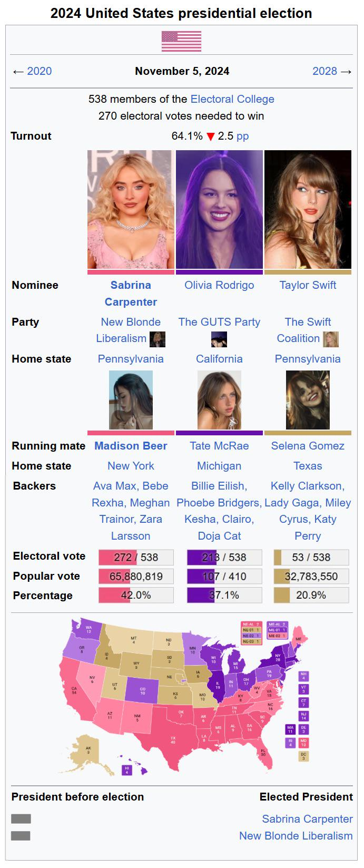Go to the 2028 election link
Viewport: 364px width, 868px height.
point(324,71)
